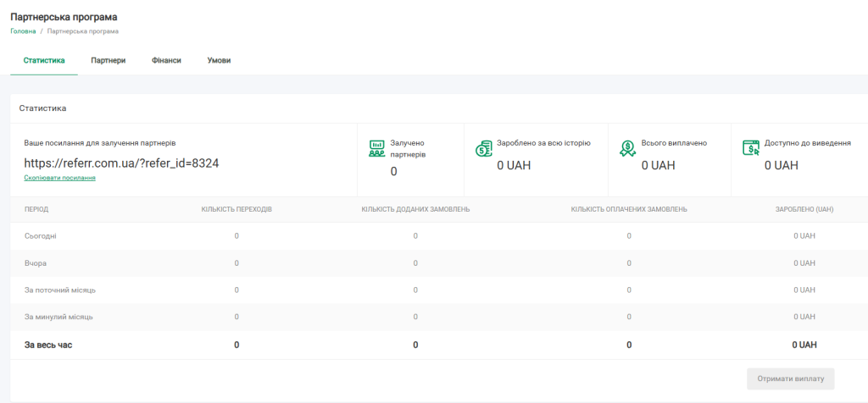The height and width of the screenshot is (403, 868).
Task: Click the Головна breadcrumb link
Action: [x=23, y=31]
